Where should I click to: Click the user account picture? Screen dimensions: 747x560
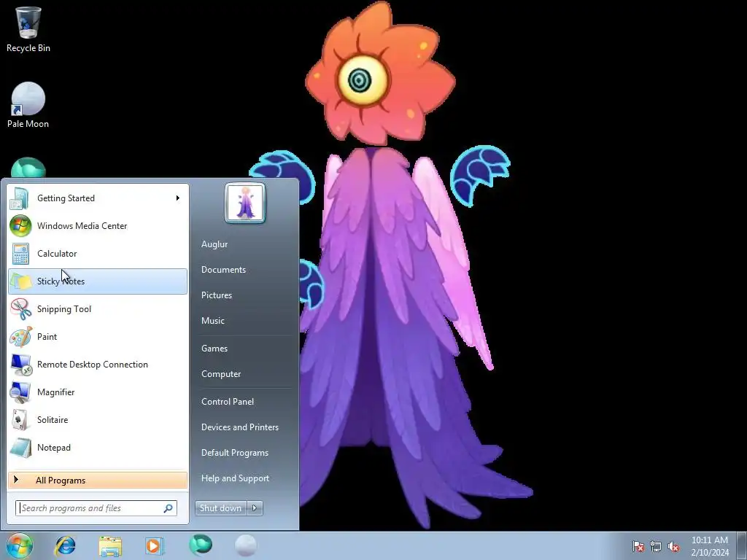point(245,203)
